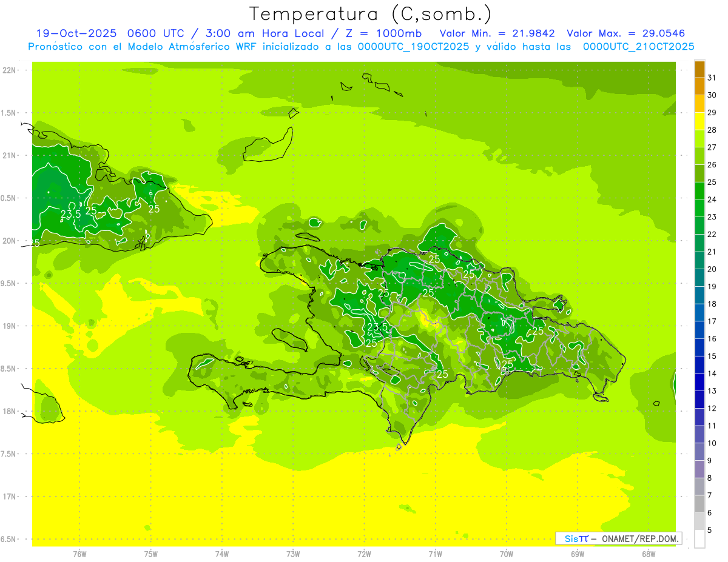Viewport: 728px width, 562px height.
Task: Select the 23.5 contour label over Hispaniola
Action: (377, 327)
